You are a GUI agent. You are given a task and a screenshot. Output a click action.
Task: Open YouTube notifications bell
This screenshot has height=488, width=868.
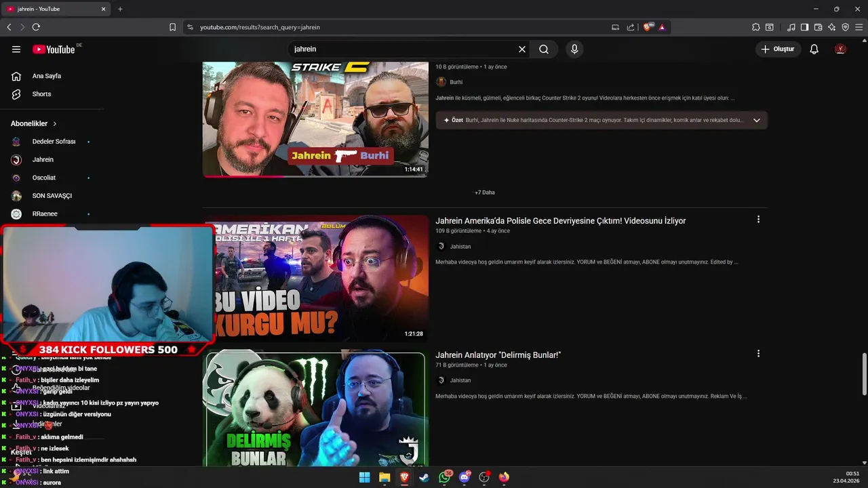(x=814, y=49)
